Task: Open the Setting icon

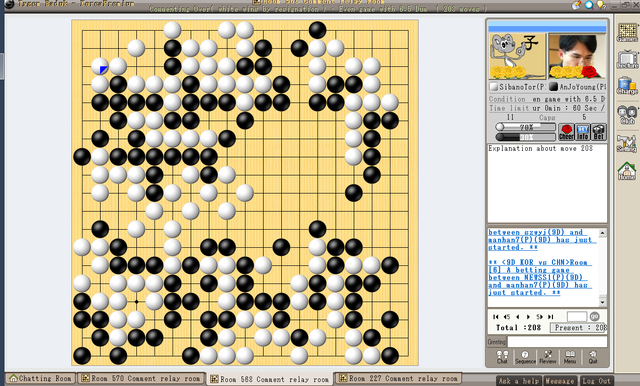Action: (x=627, y=143)
